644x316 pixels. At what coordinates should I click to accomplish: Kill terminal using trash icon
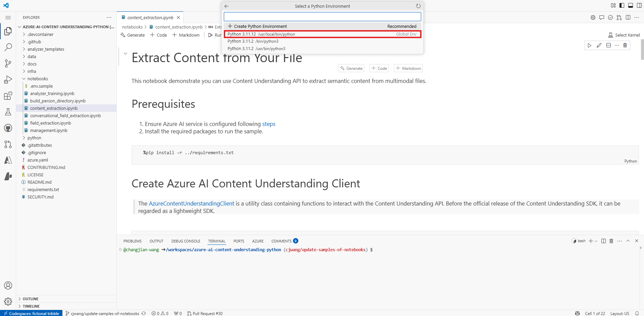pos(611,241)
